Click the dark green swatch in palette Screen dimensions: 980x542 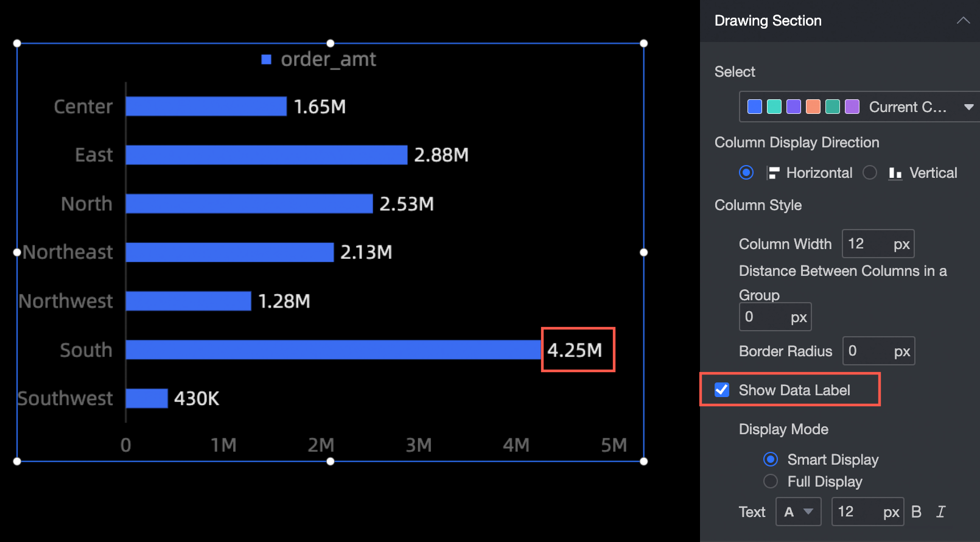pos(833,107)
